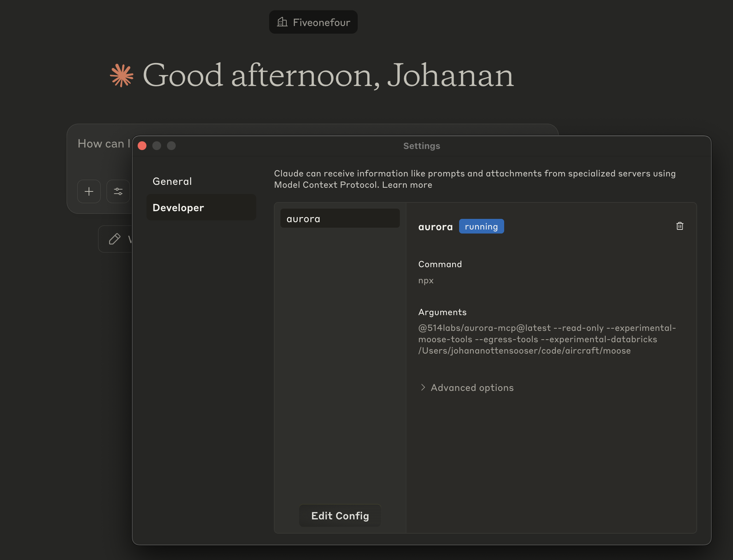
Task: Click the minimize button of the Settings window
Action: coord(157,146)
